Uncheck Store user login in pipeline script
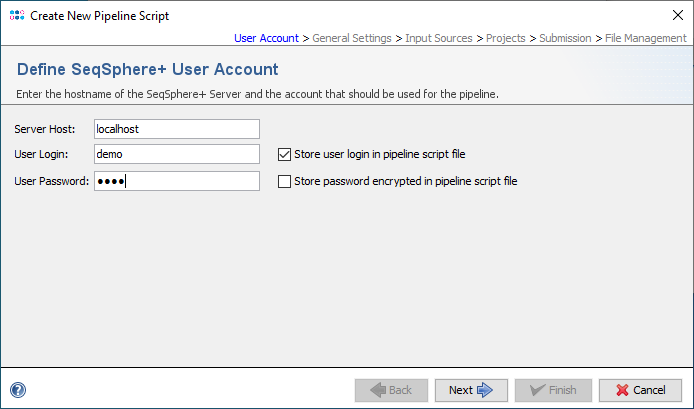 (x=284, y=155)
